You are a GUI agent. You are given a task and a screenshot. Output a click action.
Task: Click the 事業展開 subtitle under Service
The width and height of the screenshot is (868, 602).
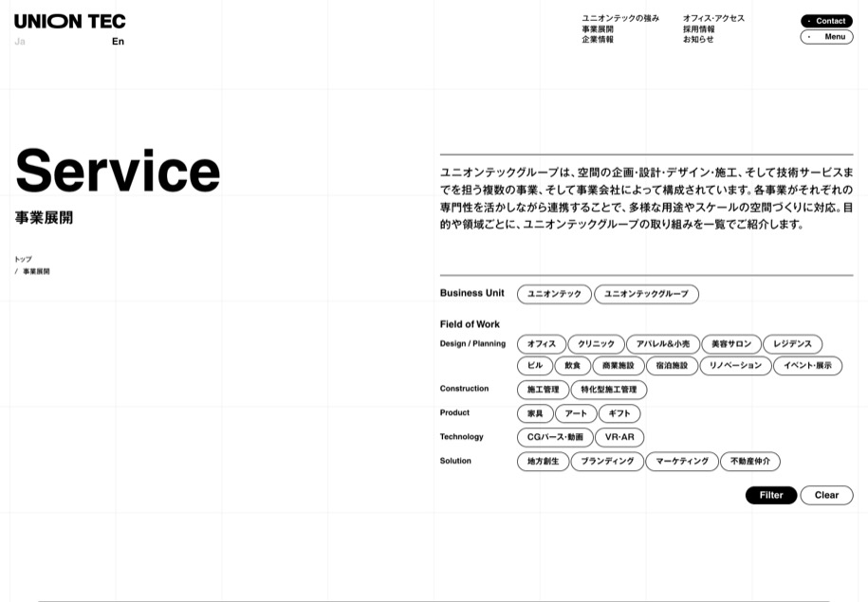click(x=44, y=217)
